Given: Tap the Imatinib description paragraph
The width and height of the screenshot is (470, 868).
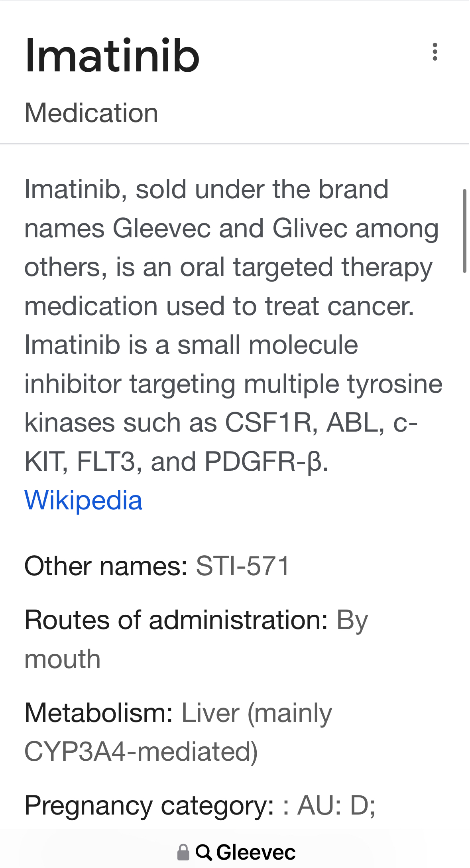Looking at the screenshot, I should tap(233, 325).
